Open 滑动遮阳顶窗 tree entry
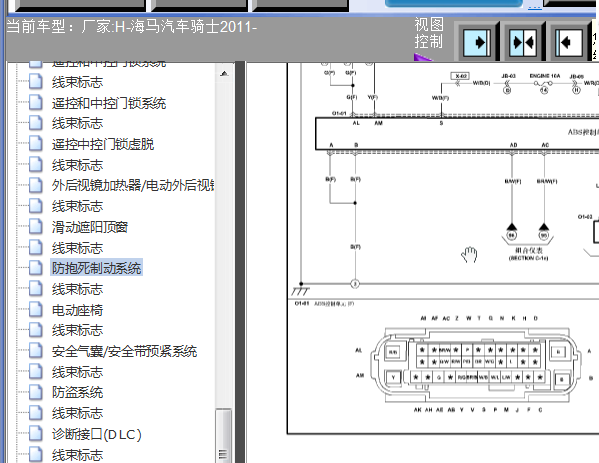The height and width of the screenshot is (463, 599). (x=89, y=227)
